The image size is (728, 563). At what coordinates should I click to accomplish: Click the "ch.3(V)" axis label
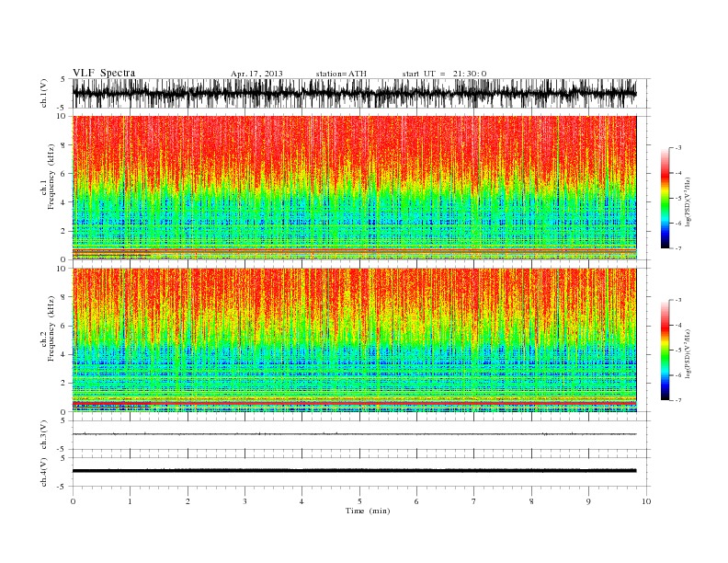click(44, 434)
